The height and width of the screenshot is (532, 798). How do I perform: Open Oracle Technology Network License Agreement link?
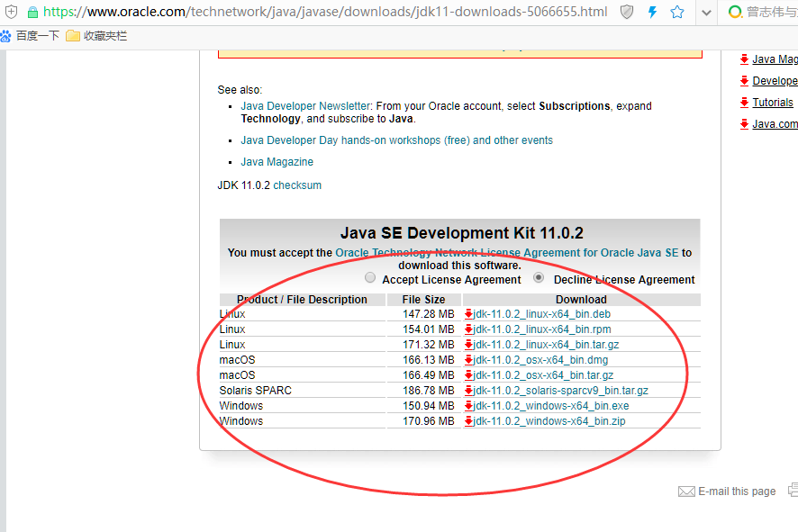(507, 253)
